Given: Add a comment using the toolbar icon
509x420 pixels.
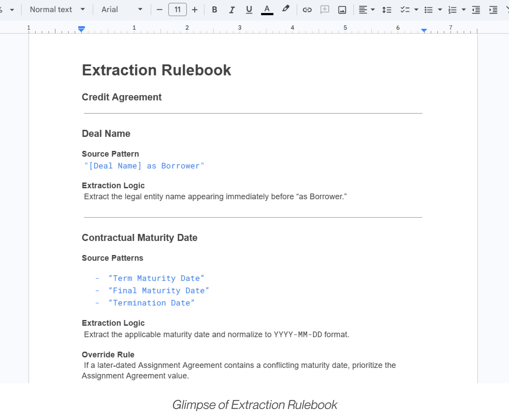Looking at the screenshot, I should [x=325, y=10].
